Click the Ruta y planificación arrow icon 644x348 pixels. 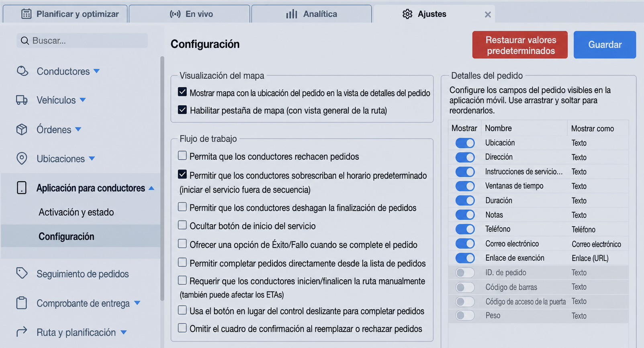click(x=22, y=332)
